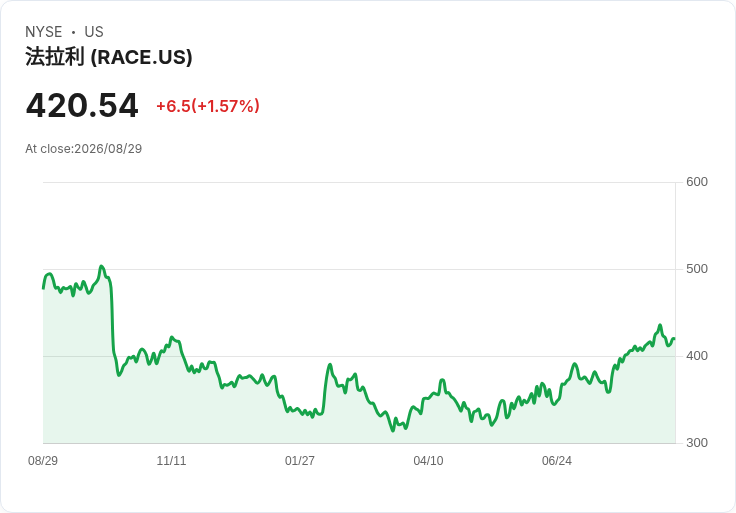
Task: Click the 400 y-axis value label
Action: (697, 356)
